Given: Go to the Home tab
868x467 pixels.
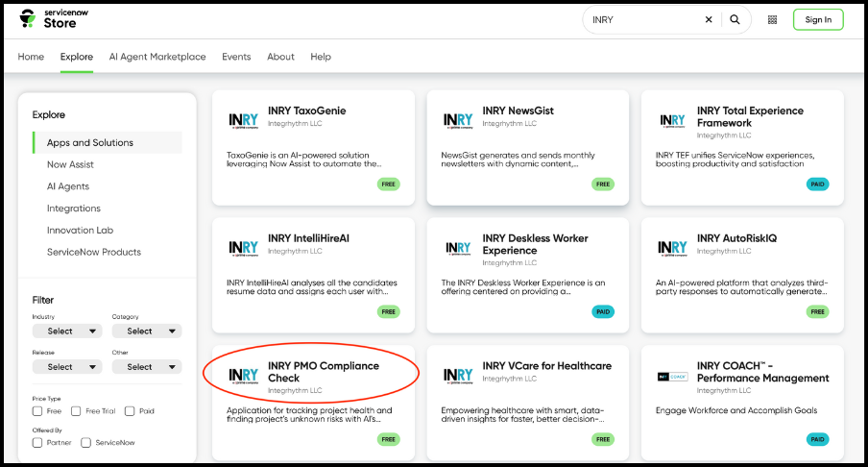Looking at the screenshot, I should pos(31,57).
